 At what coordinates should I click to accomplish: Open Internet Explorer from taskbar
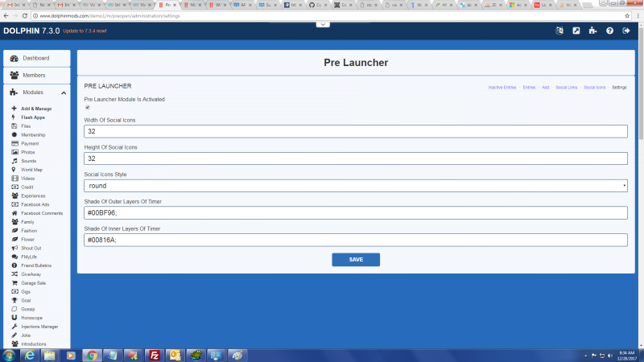coord(30,356)
